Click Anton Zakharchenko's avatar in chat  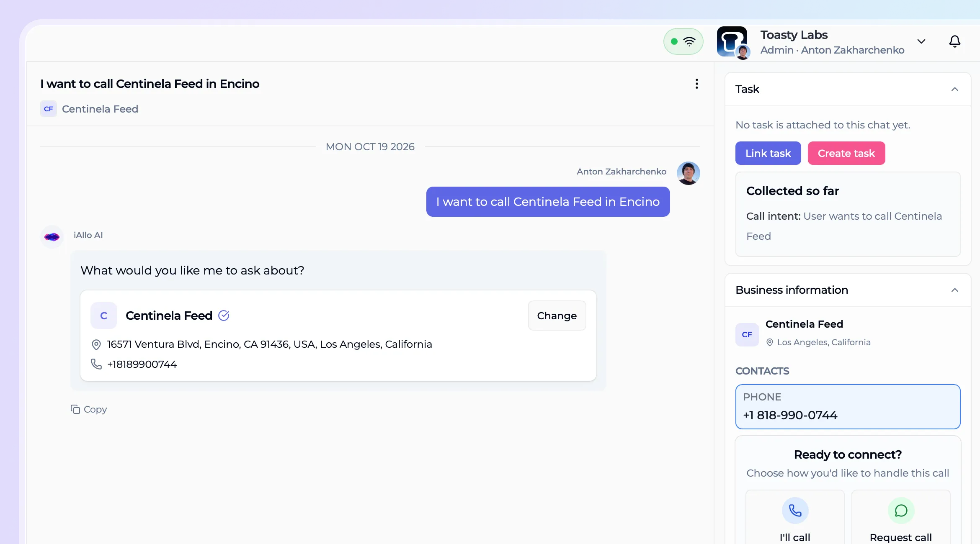pos(689,173)
